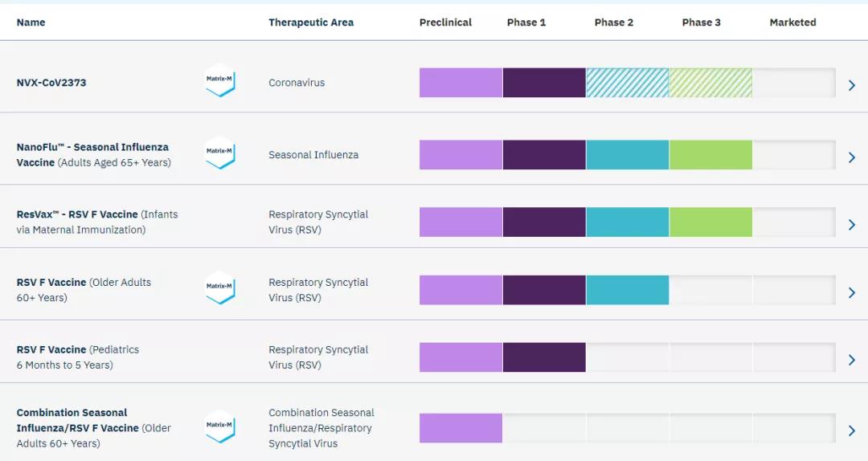Screen dimensions: 868x461
Task: Click green Phase 3 bar for NanoFlu
Action: tap(710, 154)
